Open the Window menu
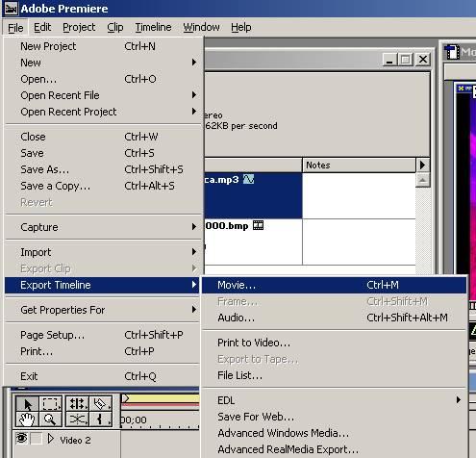Screen dimensions: 476x458 pos(201,28)
